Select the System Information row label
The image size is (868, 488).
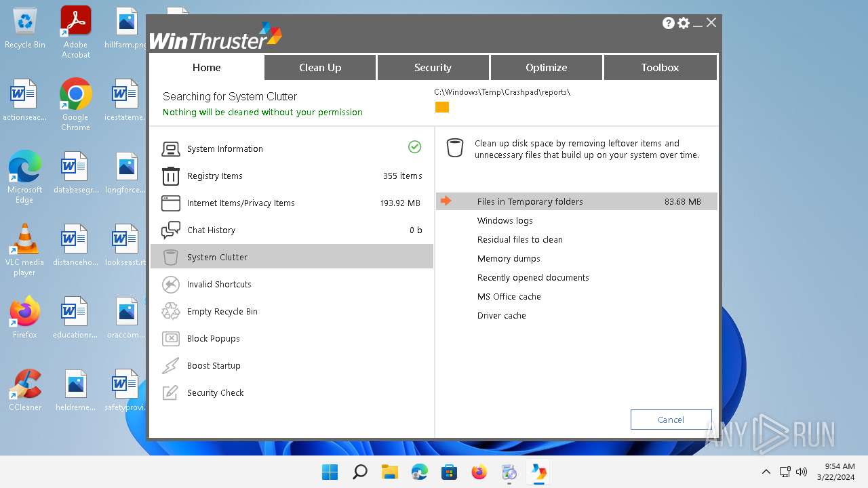tap(225, 149)
